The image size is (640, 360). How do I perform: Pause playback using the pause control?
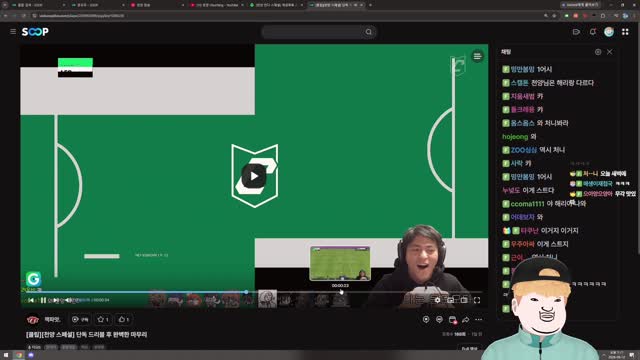[43, 300]
